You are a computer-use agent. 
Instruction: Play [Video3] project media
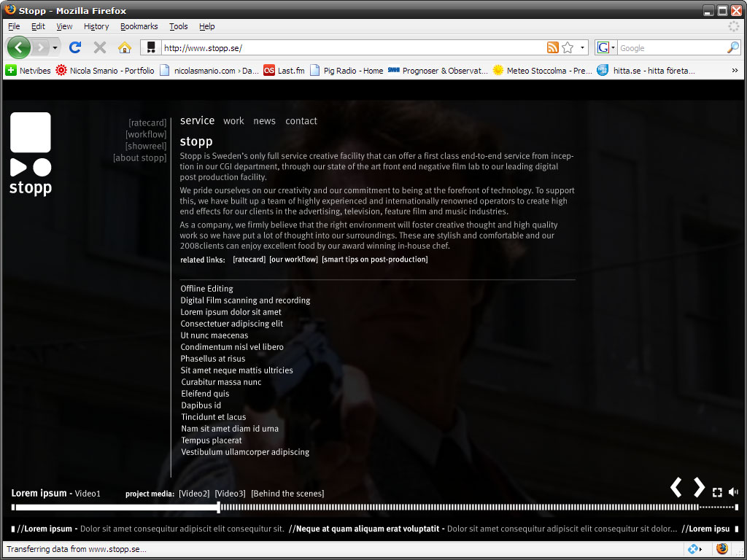point(230,494)
